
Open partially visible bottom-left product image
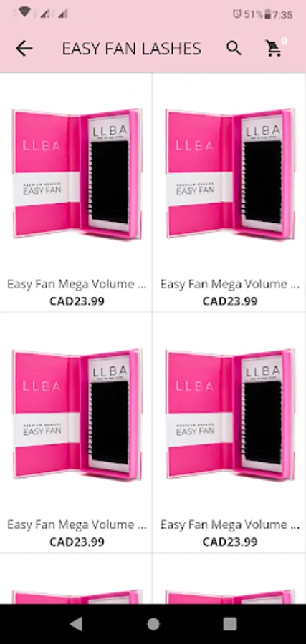coord(77,596)
